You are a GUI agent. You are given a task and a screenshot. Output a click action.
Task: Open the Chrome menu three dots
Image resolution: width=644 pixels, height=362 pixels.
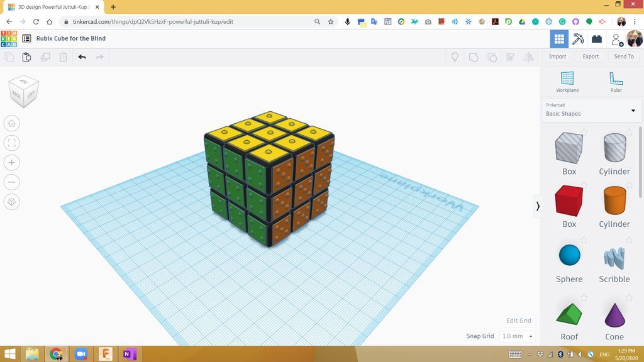click(635, 22)
